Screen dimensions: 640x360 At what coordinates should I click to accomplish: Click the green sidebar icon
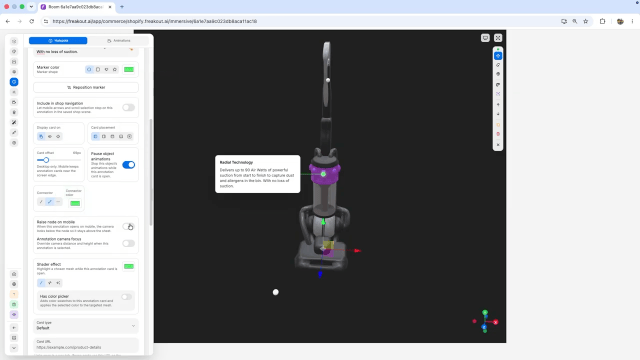coord(14,304)
